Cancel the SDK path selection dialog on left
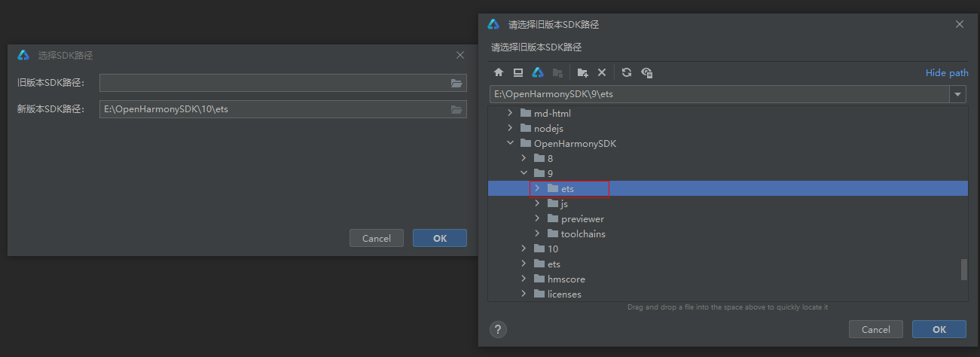Image resolution: width=980 pixels, height=357 pixels. (377, 238)
